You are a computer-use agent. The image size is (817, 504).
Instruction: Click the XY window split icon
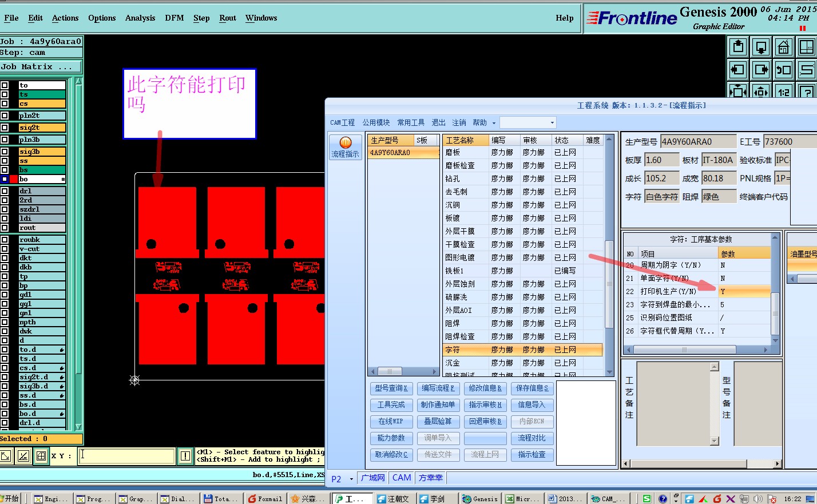click(x=807, y=47)
